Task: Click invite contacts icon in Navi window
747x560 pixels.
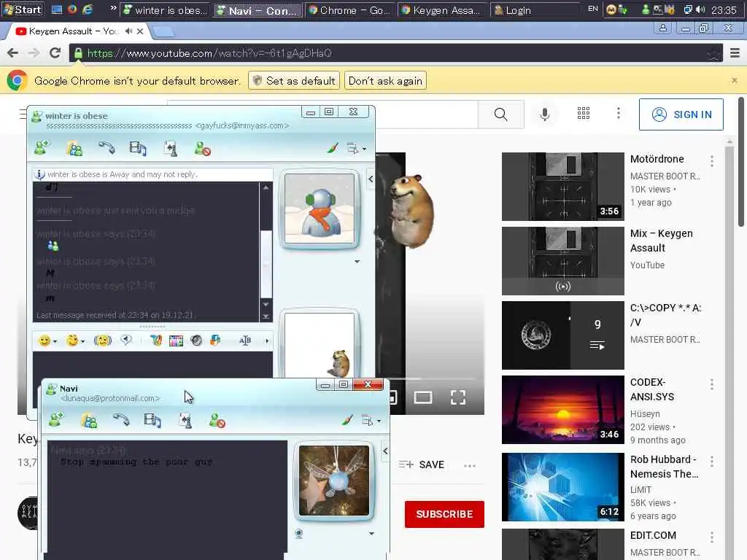Action: point(89,421)
